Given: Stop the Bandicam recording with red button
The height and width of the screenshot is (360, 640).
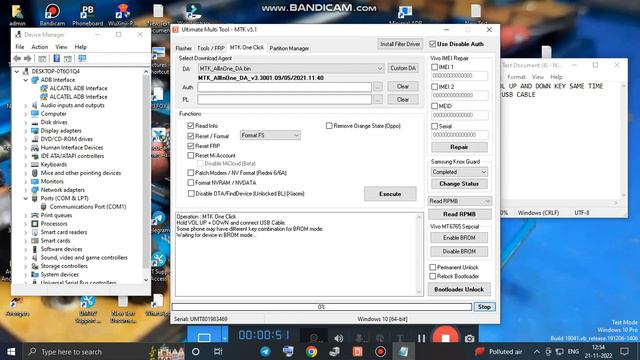Looking at the screenshot, I should pos(445,337).
